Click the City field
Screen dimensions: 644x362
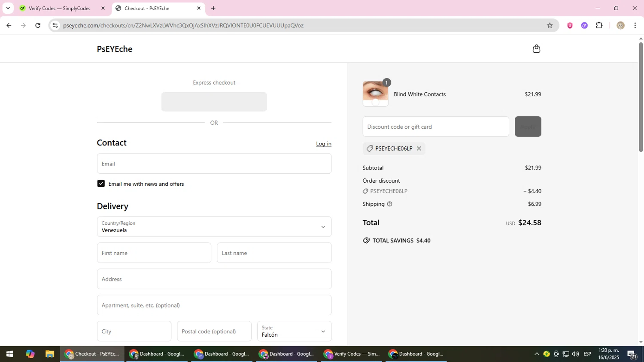(134, 331)
